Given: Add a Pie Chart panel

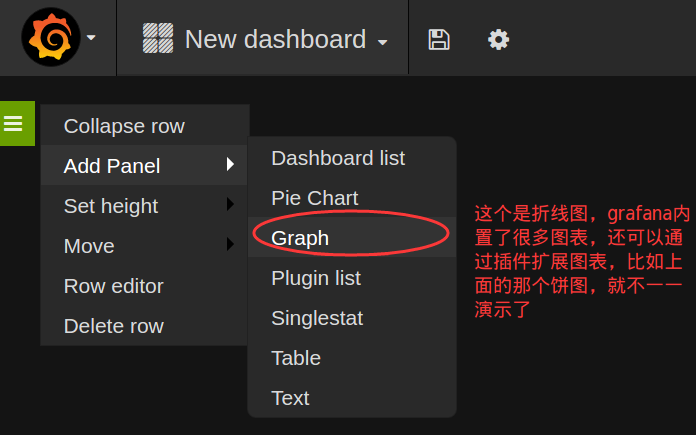Looking at the screenshot, I should 314,198.
